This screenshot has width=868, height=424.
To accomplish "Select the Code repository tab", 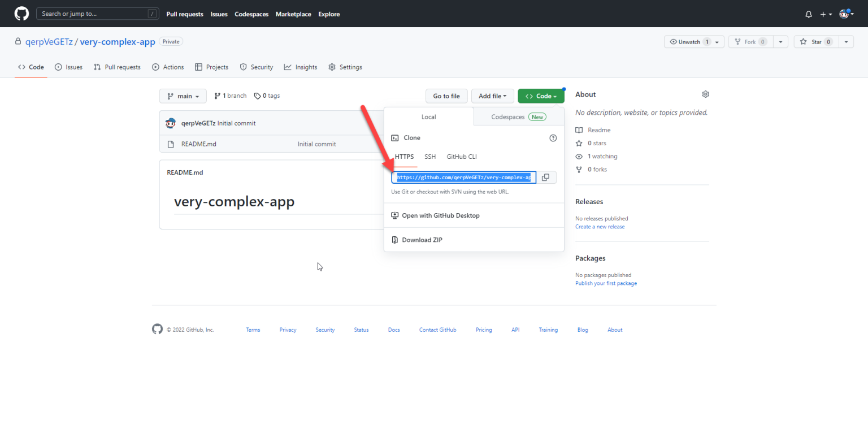I will coord(31,67).
